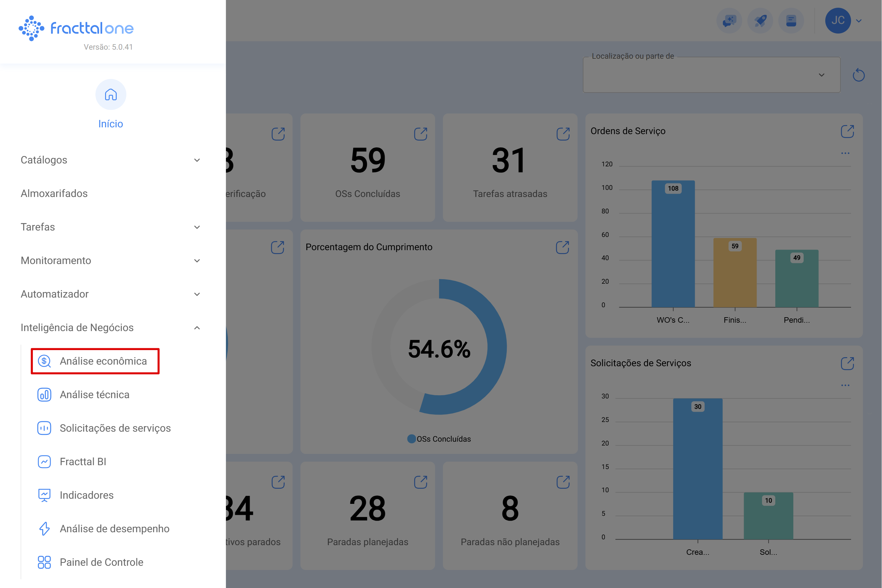Open external link on verificação card
Image resolution: width=882 pixels, height=588 pixels.
(278, 134)
